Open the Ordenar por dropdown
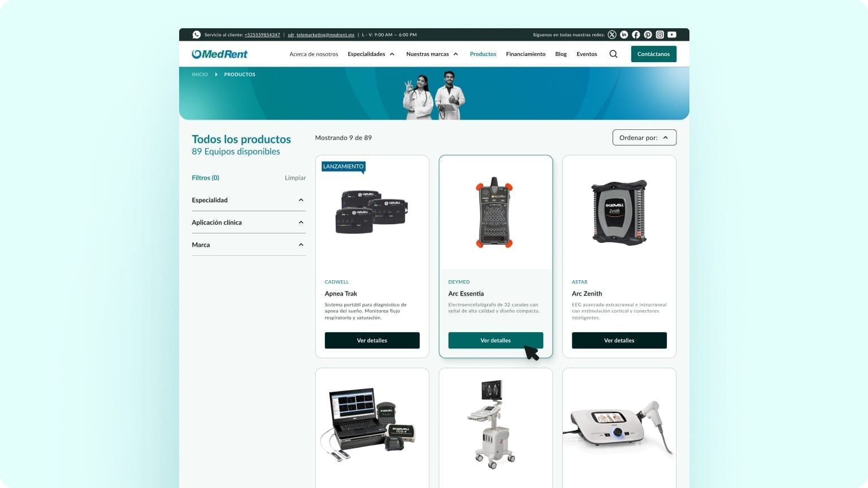The height and width of the screenshot is (488, 868). pos(644,138)
